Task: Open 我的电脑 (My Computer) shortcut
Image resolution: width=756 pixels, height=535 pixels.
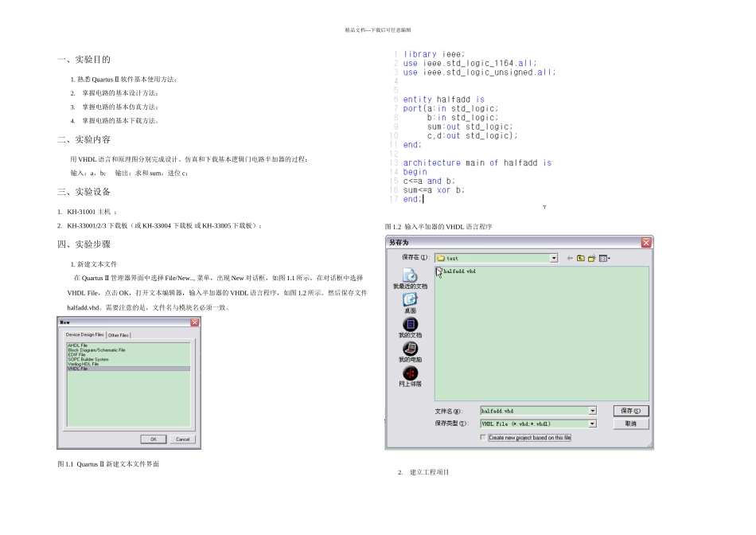Action: (x=410, y=352)
